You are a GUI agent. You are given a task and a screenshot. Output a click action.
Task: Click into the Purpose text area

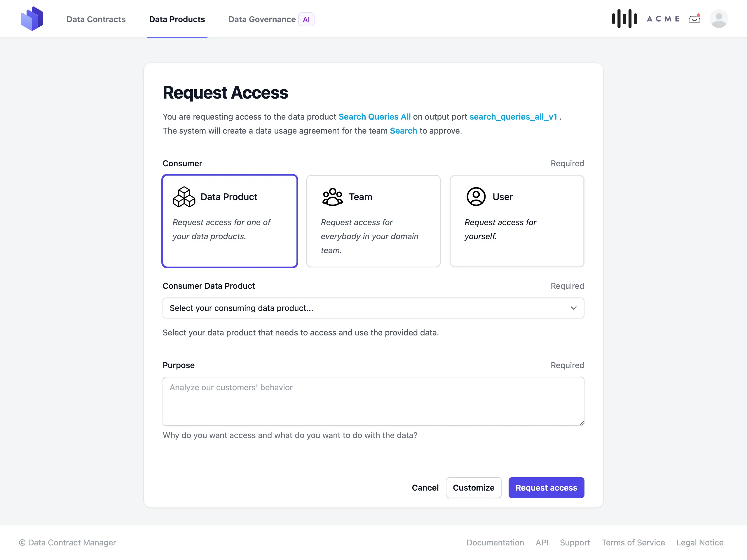pos(373,401)
